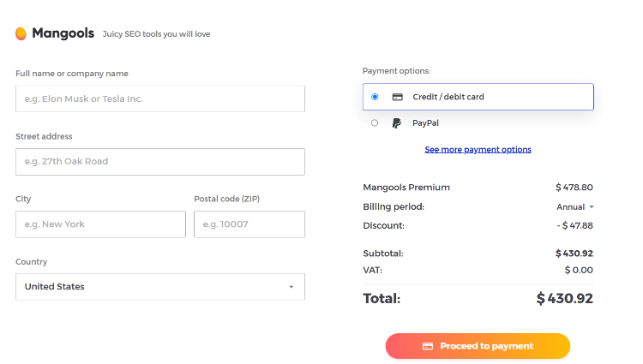The image size is (643, 364).
Task: Open United States country selector
Action: pyautogui.click(x=160, y=287)
